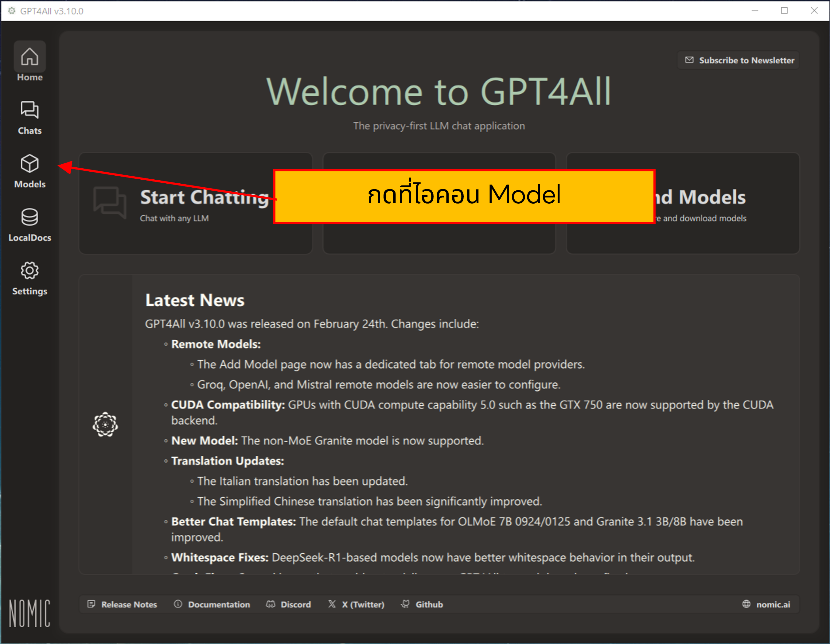The height and width of the screenshot is (644, 830).
Task: Click the Models cube icon
Action: pyautogui.click(x=30, y=164)
